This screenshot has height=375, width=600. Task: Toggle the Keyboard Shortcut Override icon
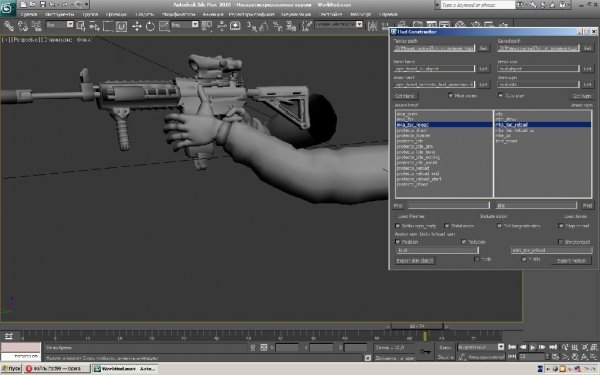tap(235, 26)
